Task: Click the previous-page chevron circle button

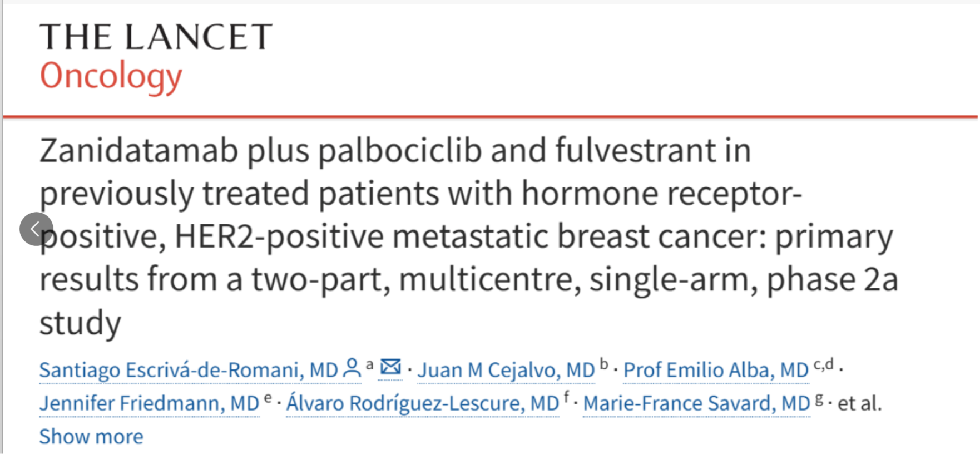Action: click(x=36, y=229)
